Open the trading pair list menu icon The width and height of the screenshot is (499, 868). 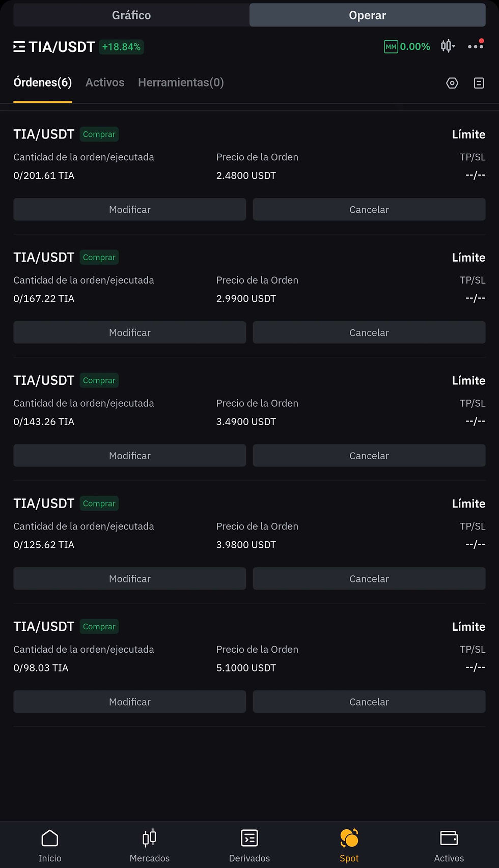[x=19, y=47]
